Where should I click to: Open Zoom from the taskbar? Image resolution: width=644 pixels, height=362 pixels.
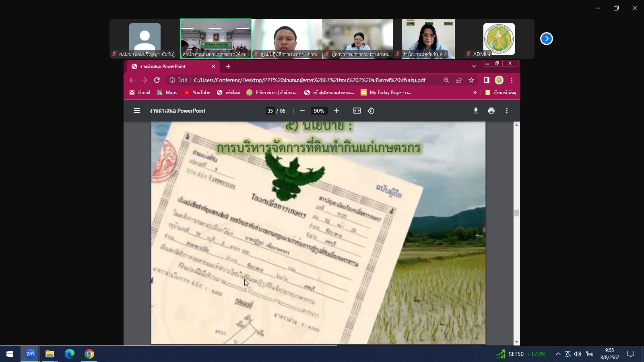click(x=30, y=354)
